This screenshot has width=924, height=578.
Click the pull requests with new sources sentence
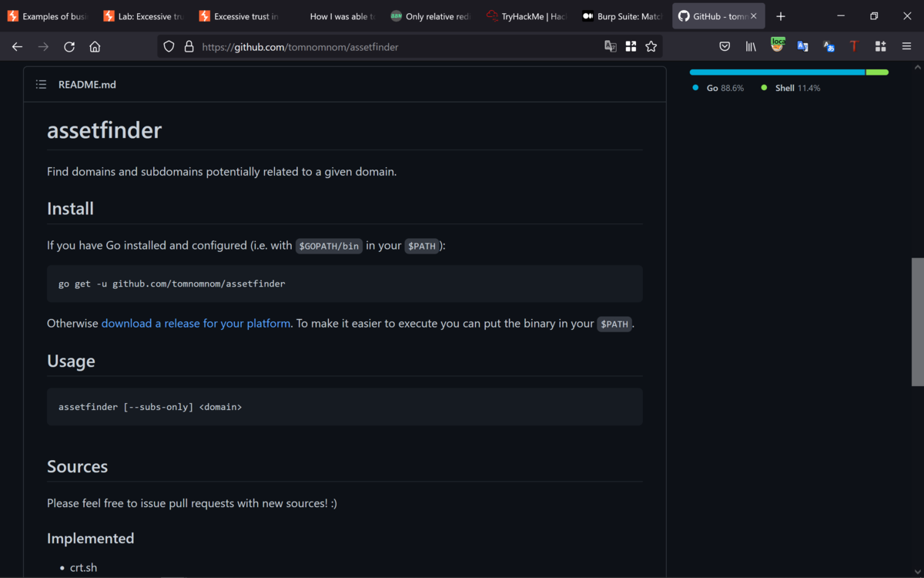[192, 503]
